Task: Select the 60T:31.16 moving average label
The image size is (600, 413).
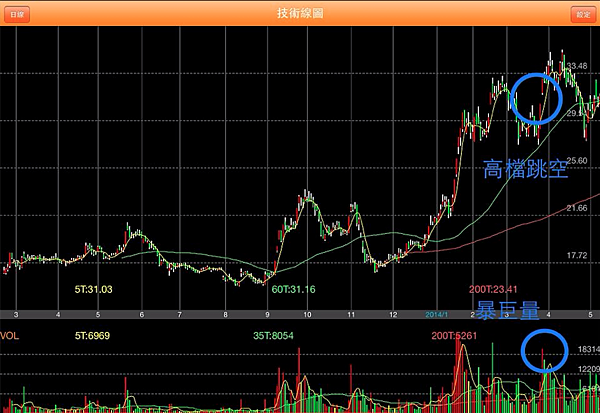Action: tap(293, 289)
